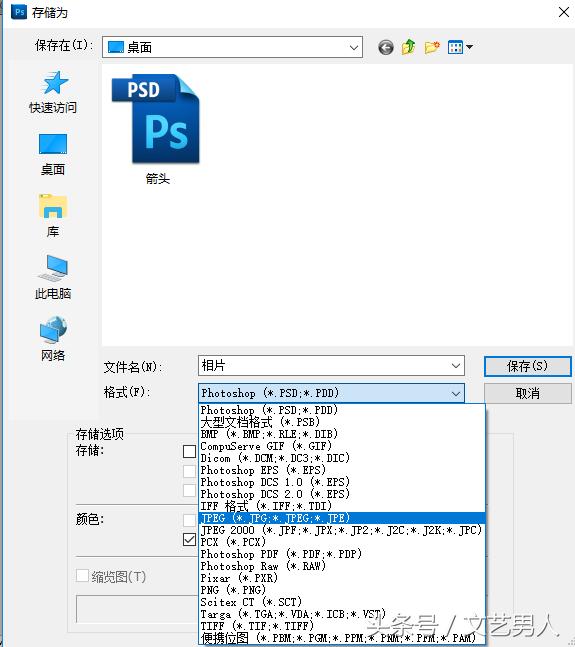Choose Scitex CT (*.SCT) format
575x647 pixels.
(342, 602)
